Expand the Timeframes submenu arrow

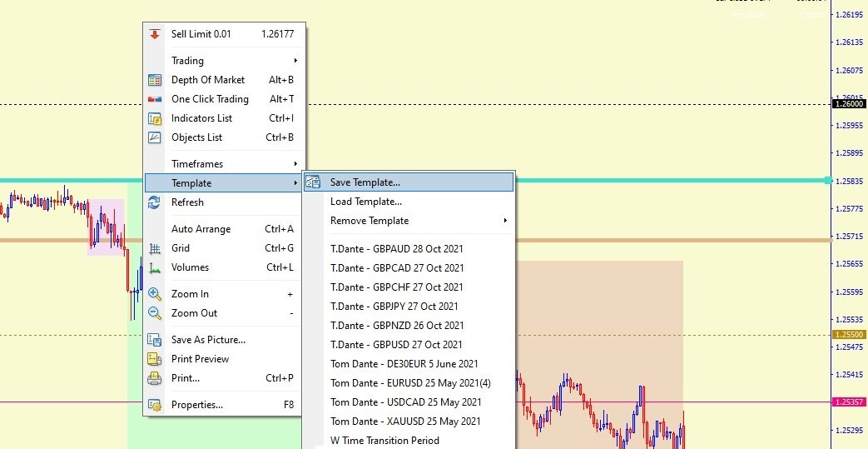pos(295,164)
